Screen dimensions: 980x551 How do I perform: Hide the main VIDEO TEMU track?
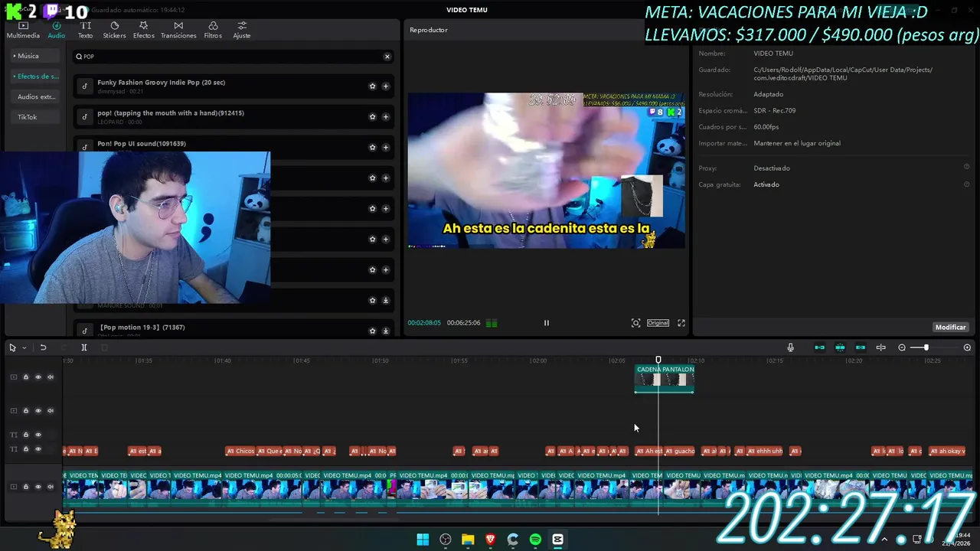click(38, 487)
